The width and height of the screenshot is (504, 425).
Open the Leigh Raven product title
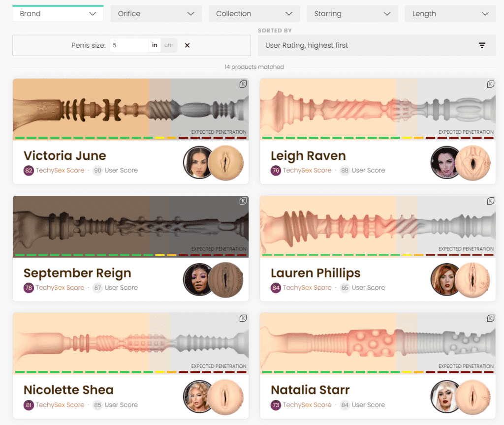pos(308,156)
